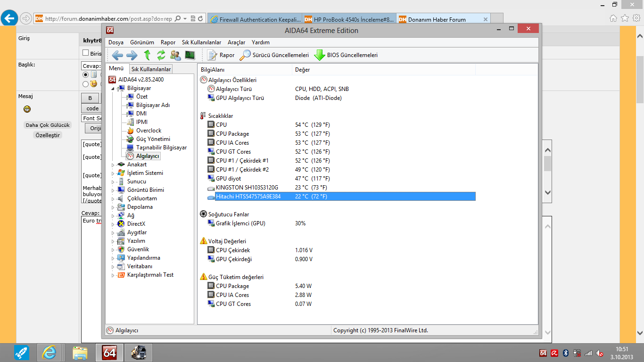
Task: Select the Algılayıcı tree item
Action: click(148, 156)
